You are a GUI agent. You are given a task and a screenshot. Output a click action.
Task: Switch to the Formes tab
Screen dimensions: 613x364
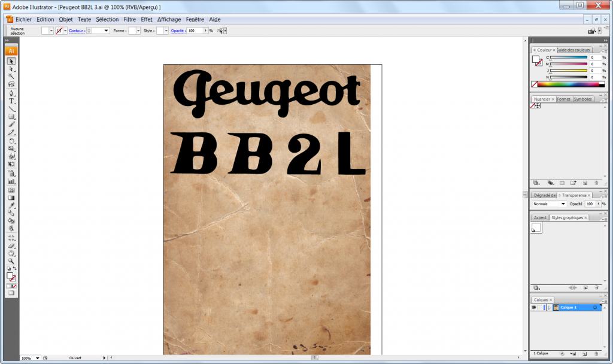[564, 99]
